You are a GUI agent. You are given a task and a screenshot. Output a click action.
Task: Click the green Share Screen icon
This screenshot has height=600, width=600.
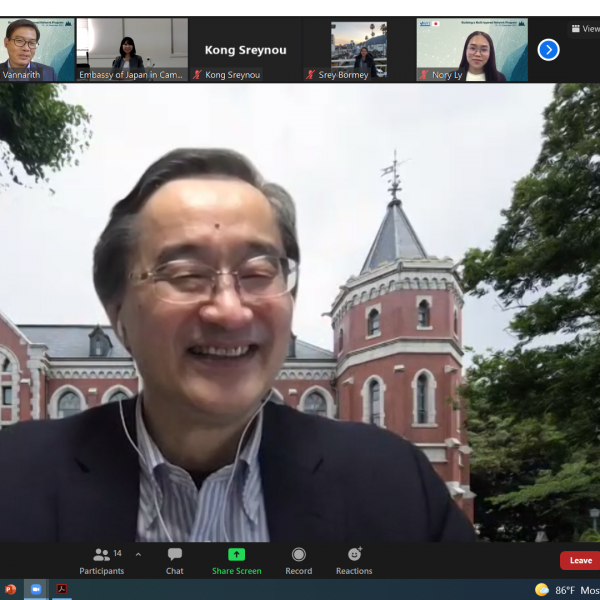coord(236,555)
